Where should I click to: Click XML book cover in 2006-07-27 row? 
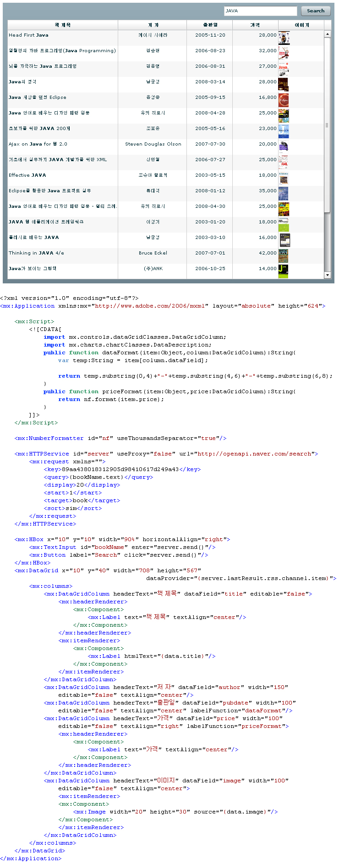coord(284,163)
